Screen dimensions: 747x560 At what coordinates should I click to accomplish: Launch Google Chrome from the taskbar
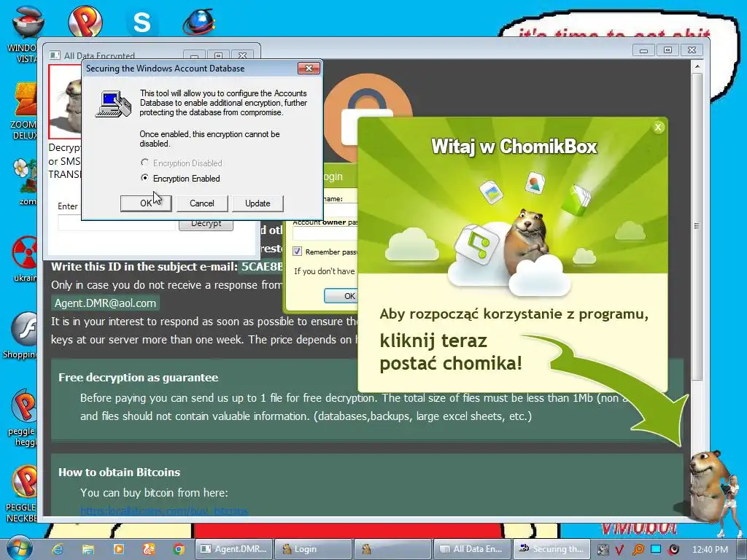pyautogui.click(x=179, y=549)
